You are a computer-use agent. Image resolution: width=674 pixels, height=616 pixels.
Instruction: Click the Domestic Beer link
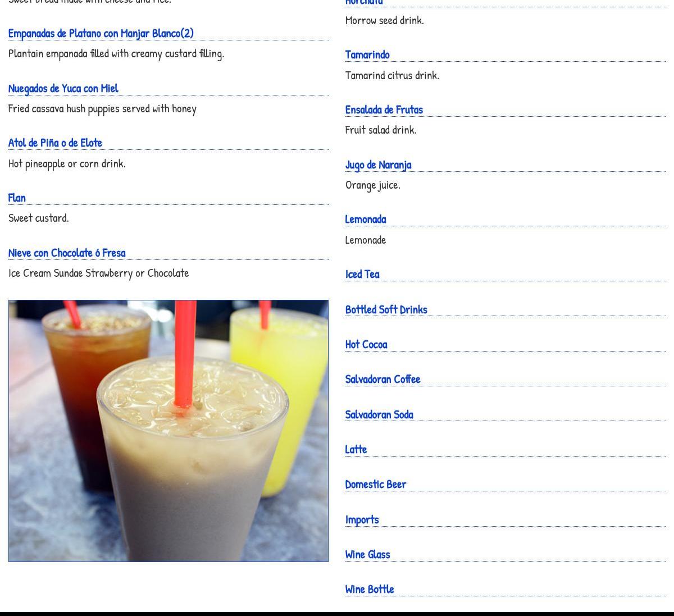pos(375,484)
